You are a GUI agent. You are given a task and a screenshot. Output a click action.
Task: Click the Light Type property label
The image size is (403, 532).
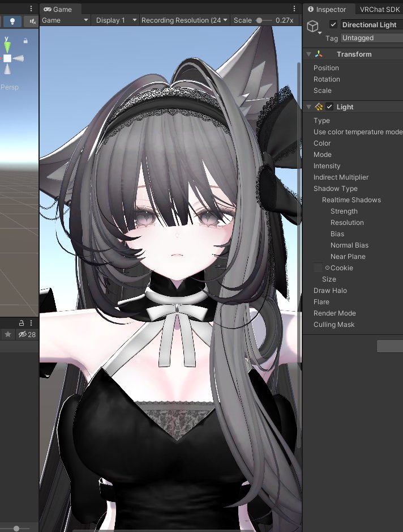coord(321,121)
